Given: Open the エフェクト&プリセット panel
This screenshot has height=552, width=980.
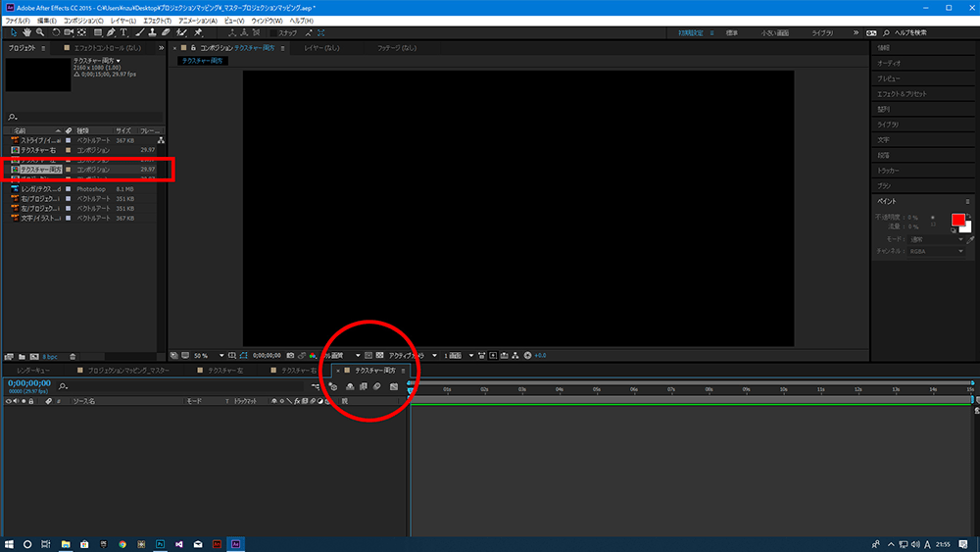Looking at the screenshot, I should 902,94.
